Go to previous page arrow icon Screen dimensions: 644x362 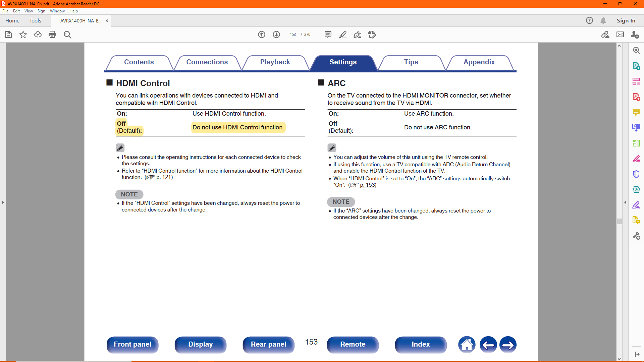coord(262,35)
